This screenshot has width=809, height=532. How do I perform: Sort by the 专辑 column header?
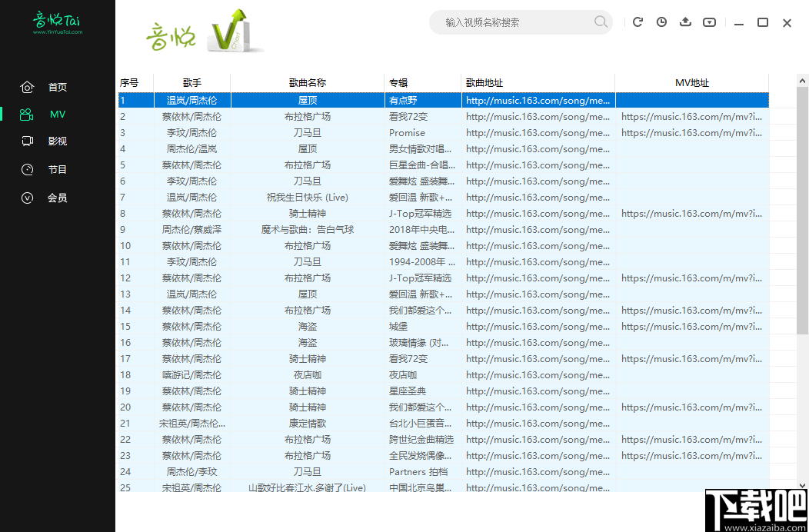(x=422, y=82)
